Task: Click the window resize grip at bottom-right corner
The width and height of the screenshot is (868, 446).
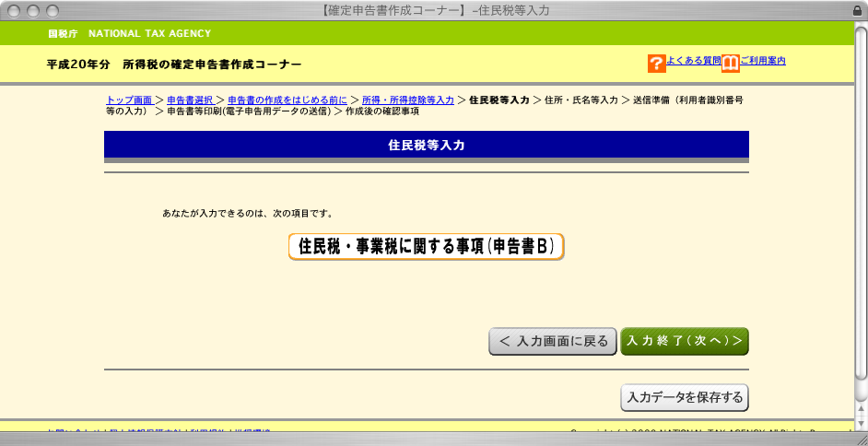Action: [x=860, y=438]
